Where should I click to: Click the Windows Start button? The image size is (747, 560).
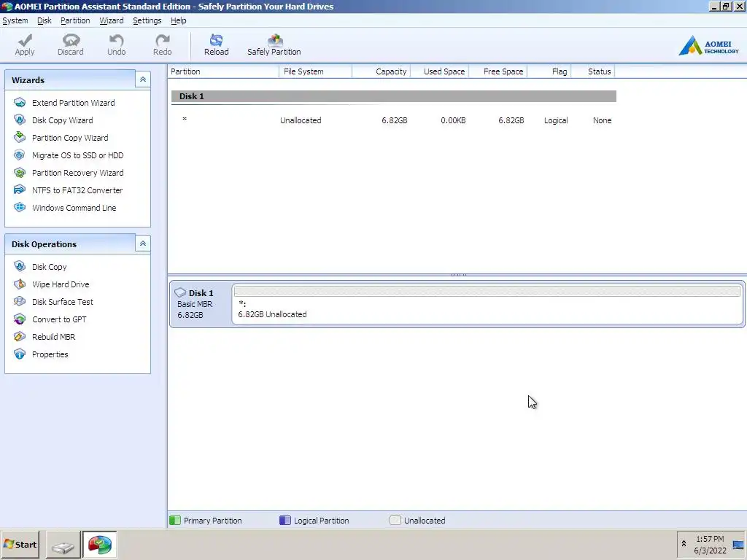tap(20, 544)
